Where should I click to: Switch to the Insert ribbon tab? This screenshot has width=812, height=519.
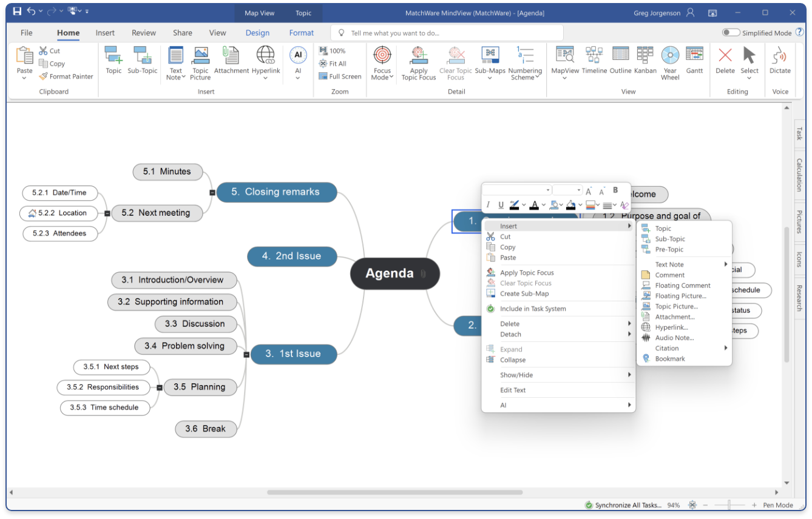(105, 33)
